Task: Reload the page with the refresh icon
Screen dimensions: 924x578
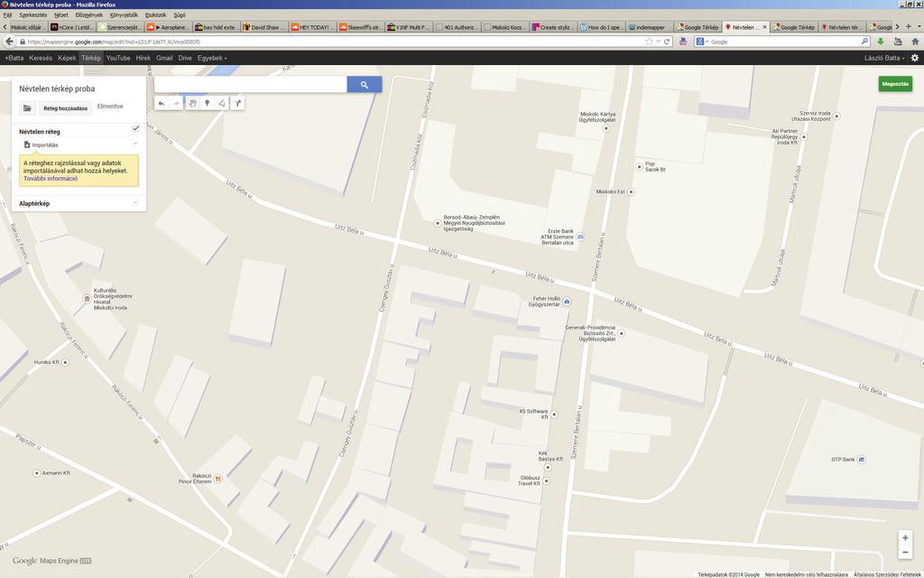Action: pyautogui.click(x=667, y=42)
